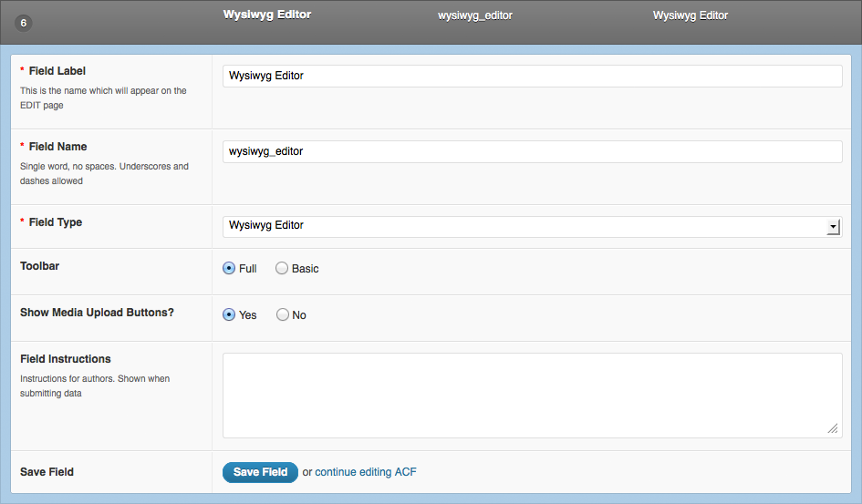The height and width of the screenshot is (504, 862).
Task: Click the bold Wysiwyg Editor header title
Action: point(267,15)
